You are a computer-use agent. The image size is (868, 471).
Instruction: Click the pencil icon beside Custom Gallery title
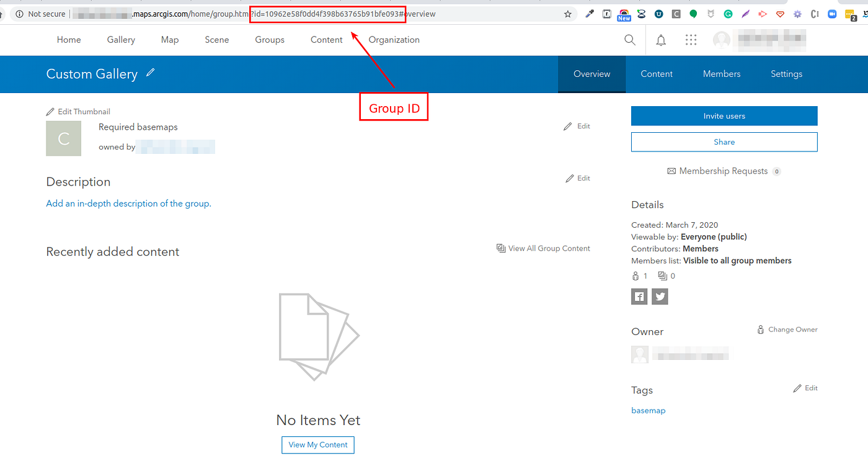click(151, 73)
